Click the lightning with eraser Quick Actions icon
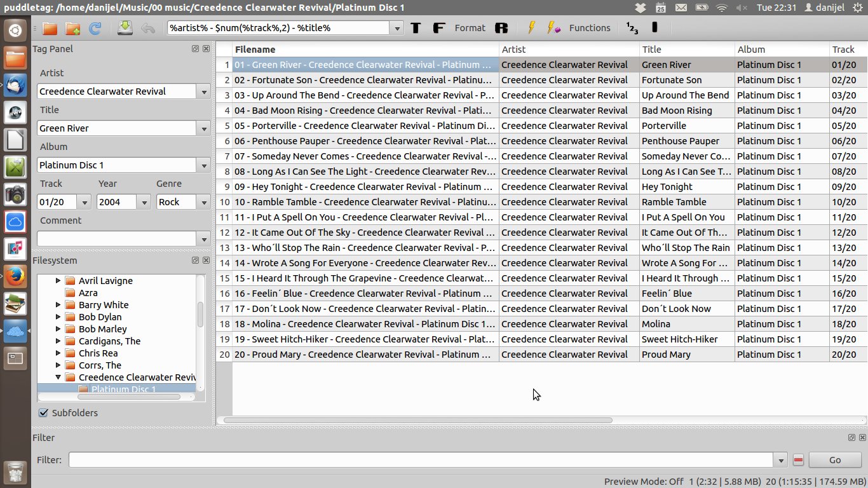 click(x=553, y=28)
